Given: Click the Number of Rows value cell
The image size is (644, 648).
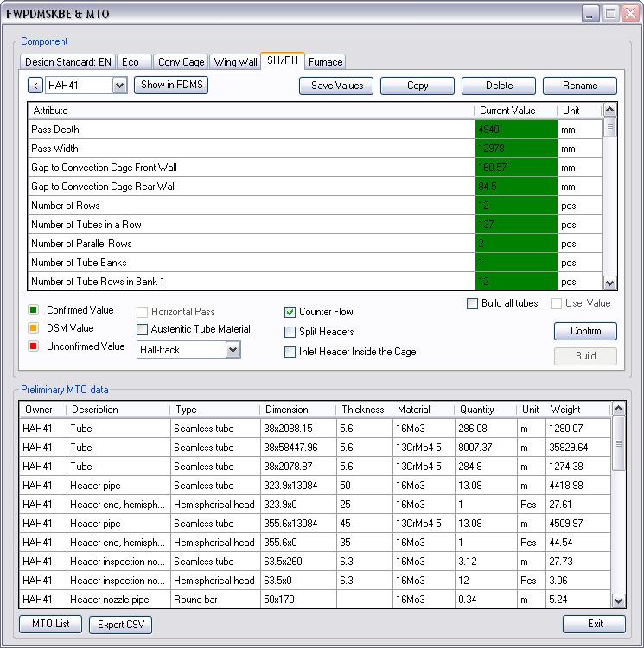Looking at the screenshot, I should coord(516,206).
